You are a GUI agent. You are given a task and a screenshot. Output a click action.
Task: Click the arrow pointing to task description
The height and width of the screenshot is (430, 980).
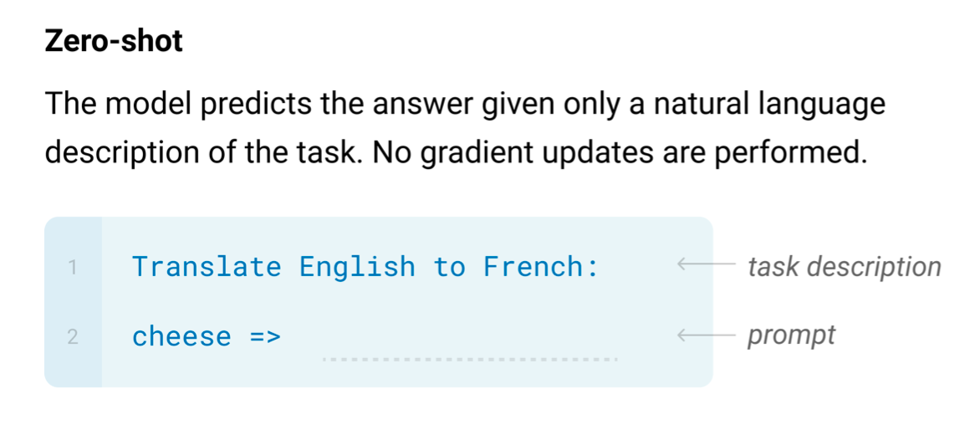[x=707, y=265]
